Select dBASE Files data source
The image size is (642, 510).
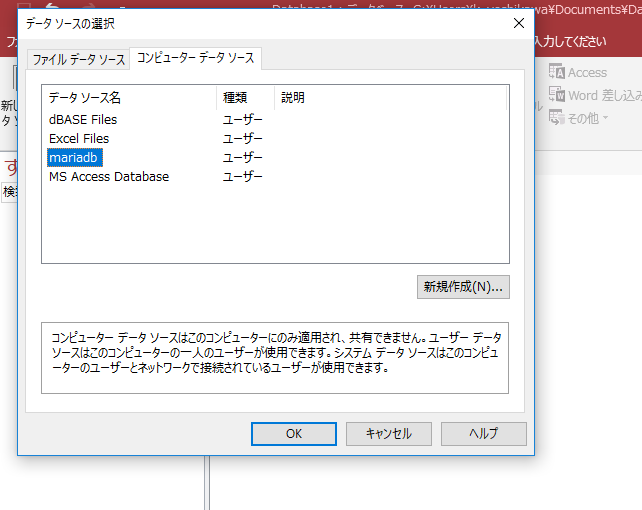coord(83,120)
